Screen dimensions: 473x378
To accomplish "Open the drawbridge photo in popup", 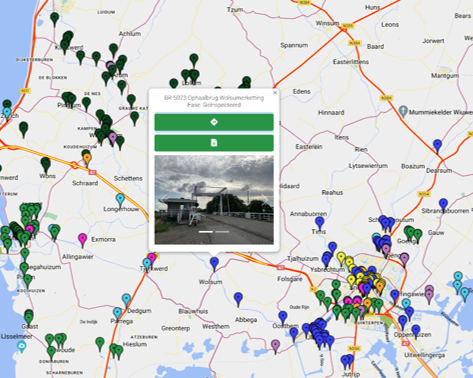I will [x=214, y=200].
